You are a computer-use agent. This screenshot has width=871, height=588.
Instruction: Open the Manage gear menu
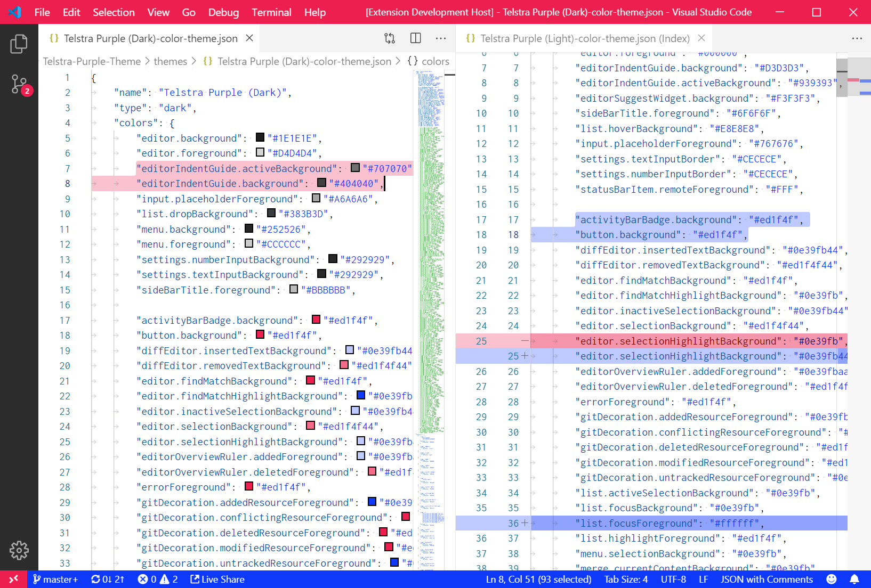click(19, 550)
